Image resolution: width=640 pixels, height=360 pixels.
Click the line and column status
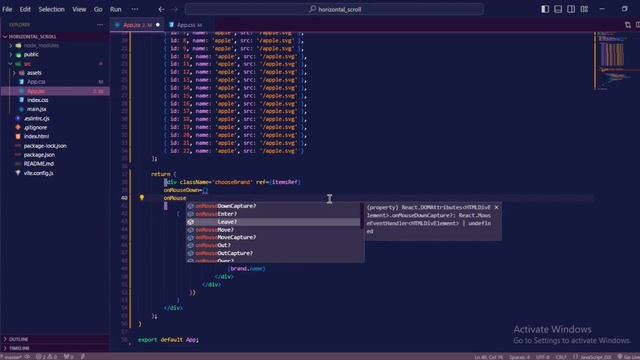(489, 357)
